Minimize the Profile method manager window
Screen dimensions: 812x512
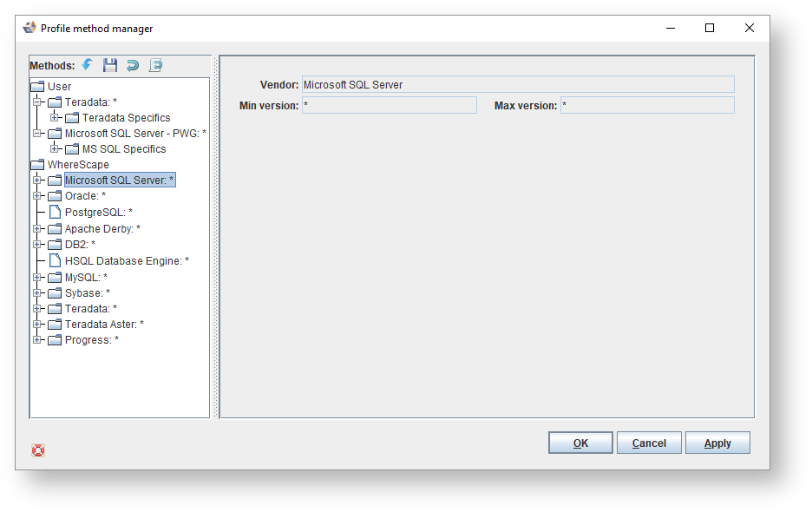(x=671, y=28)
